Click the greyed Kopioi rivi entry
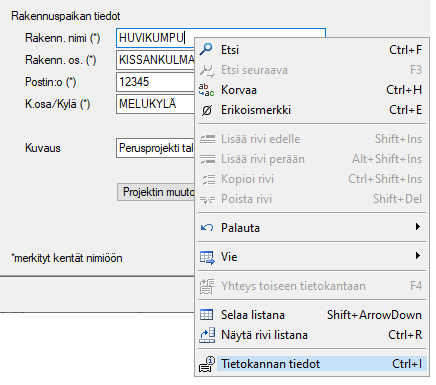The image size is (436, 385). (x=312, y=179)
